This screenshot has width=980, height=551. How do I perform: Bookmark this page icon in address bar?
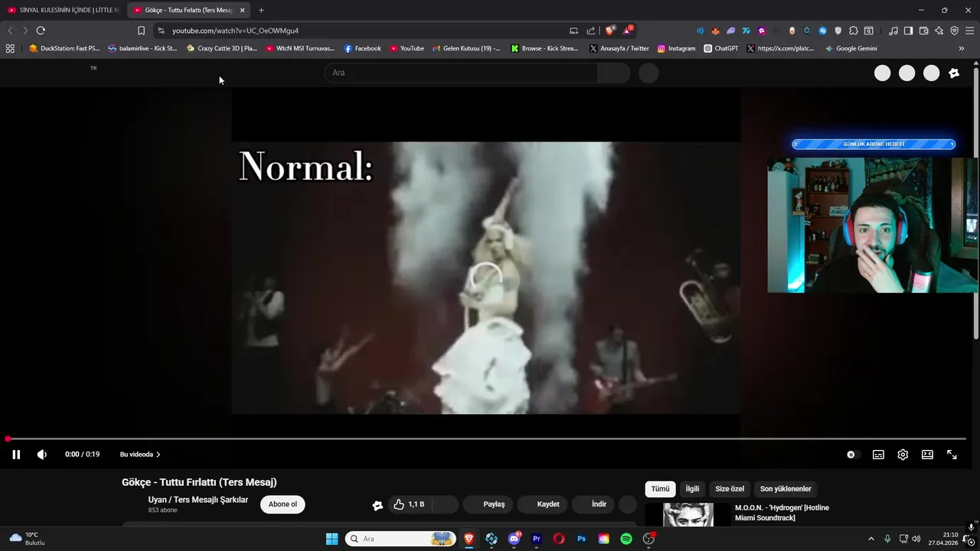141,31
